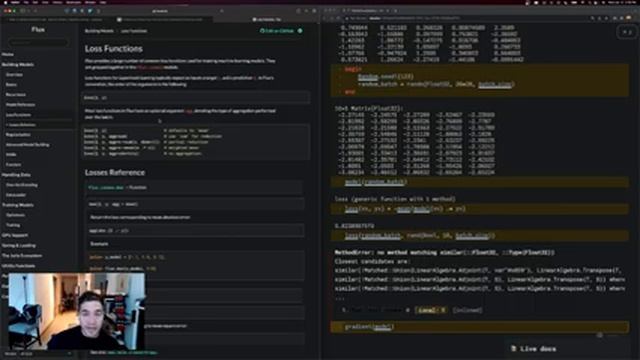Open Utility Functions page in sidebar
640x360 pixels.
click(18, 266)
